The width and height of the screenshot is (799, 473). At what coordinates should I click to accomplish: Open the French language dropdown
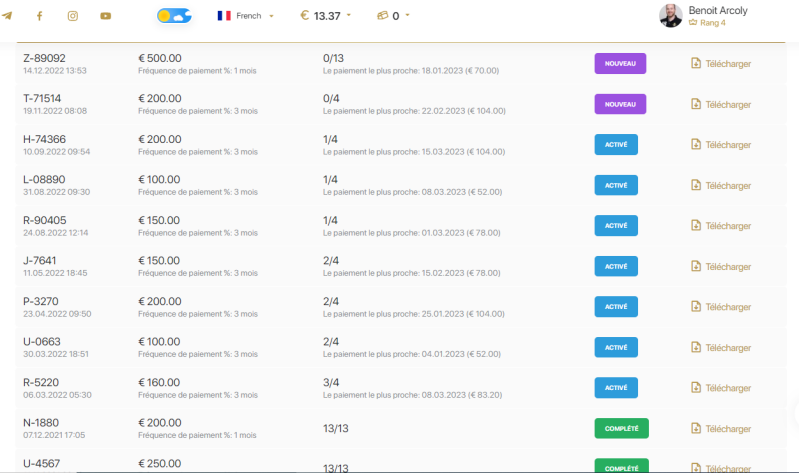point(246,16)
